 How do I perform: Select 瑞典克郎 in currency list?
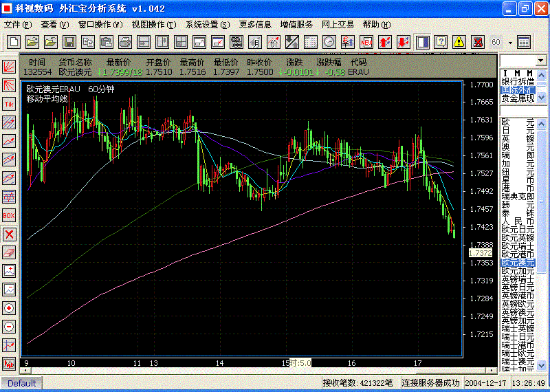click(518, 197)
